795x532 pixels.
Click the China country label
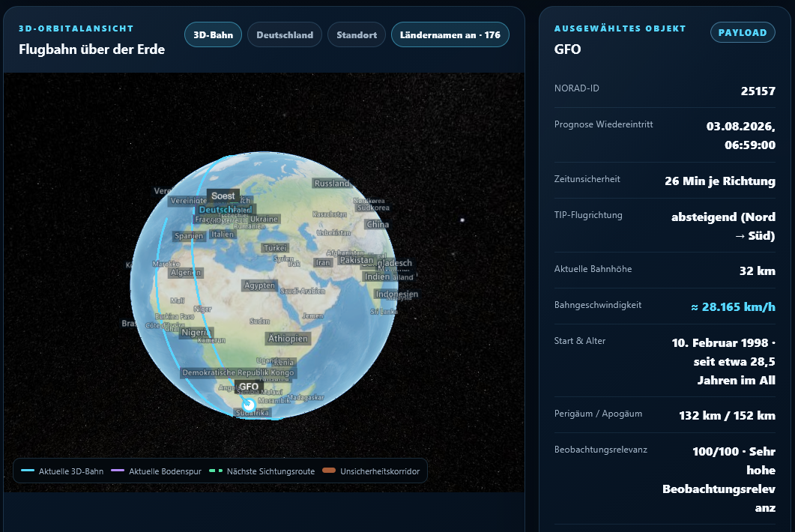(x=377, y=224)
